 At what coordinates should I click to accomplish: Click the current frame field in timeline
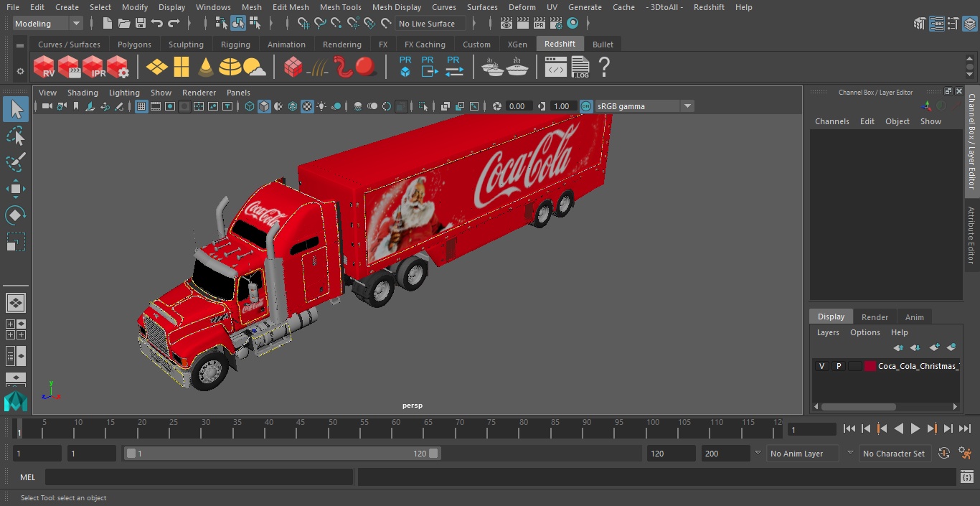point(811,430)
